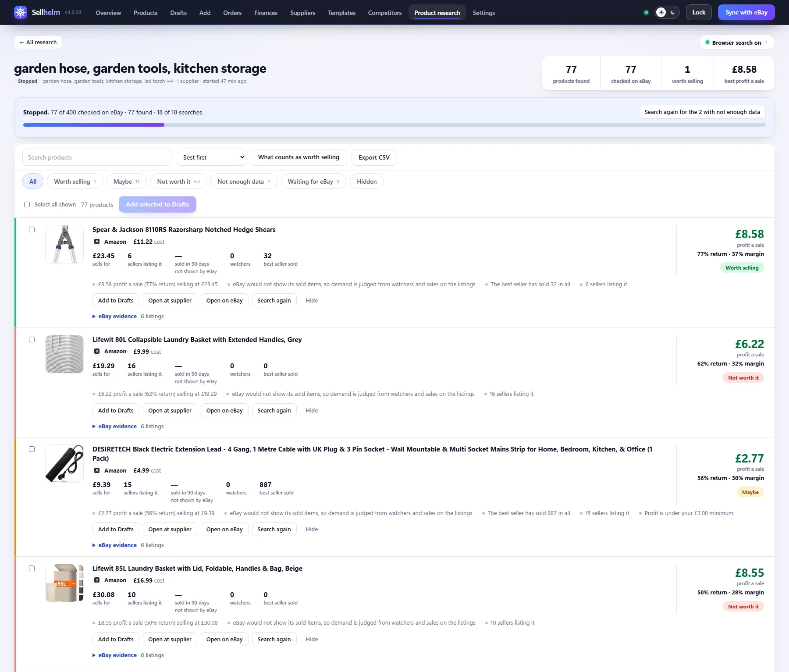789x672 pixels.
Task: Click Amazon supplier icon for Lifewit 80L basket
Action: [x=97, y=352]
